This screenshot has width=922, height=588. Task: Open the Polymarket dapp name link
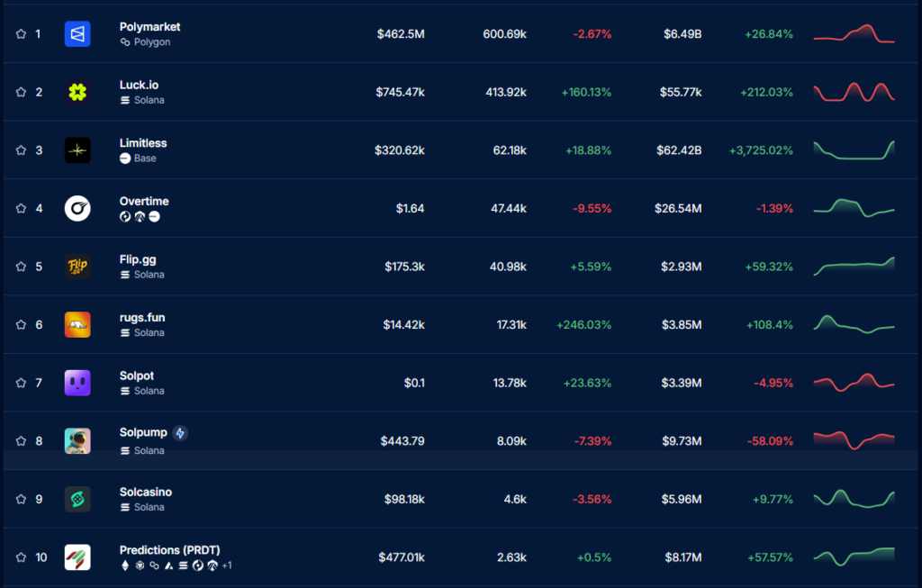(x=149, y=27)
